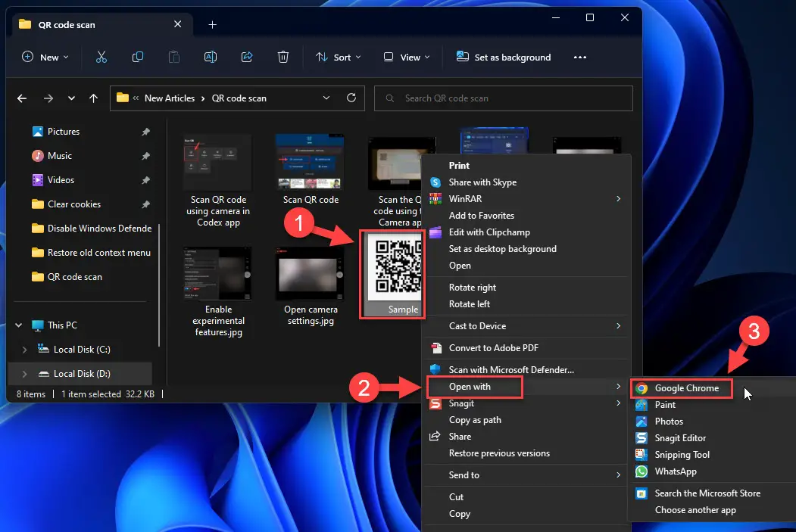Open the View dropdown
Viewport: 796px width, 532px height.
tap(407, 57)
